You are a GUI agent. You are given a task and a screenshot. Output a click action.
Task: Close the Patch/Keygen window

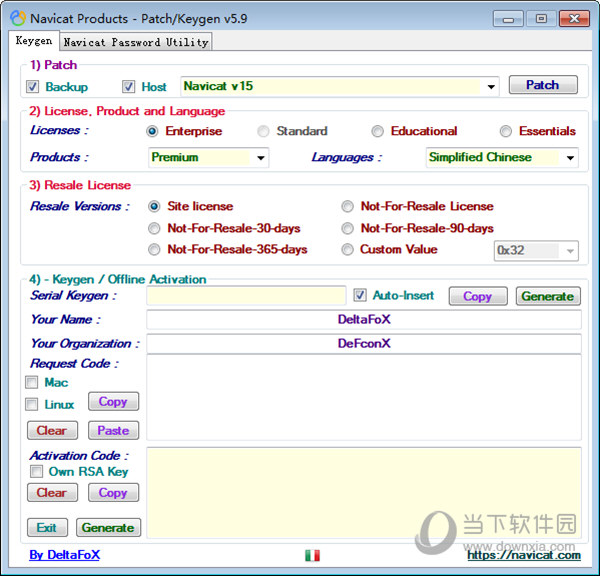[x=574, y=18]
